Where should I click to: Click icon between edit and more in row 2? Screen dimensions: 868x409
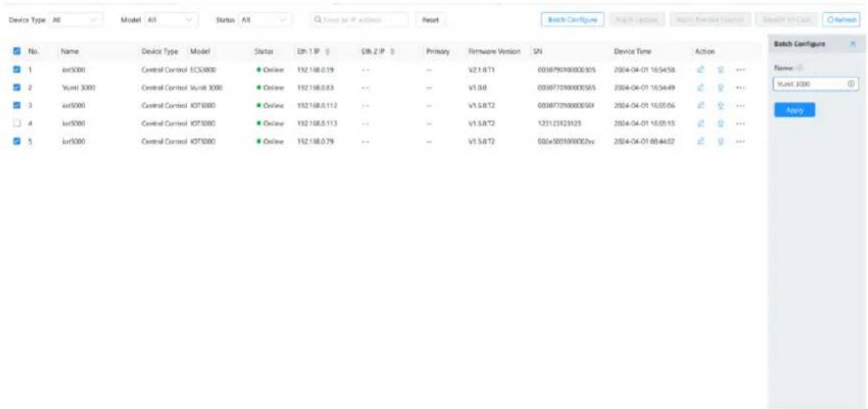pyautogui.click(x=721, y=88)
